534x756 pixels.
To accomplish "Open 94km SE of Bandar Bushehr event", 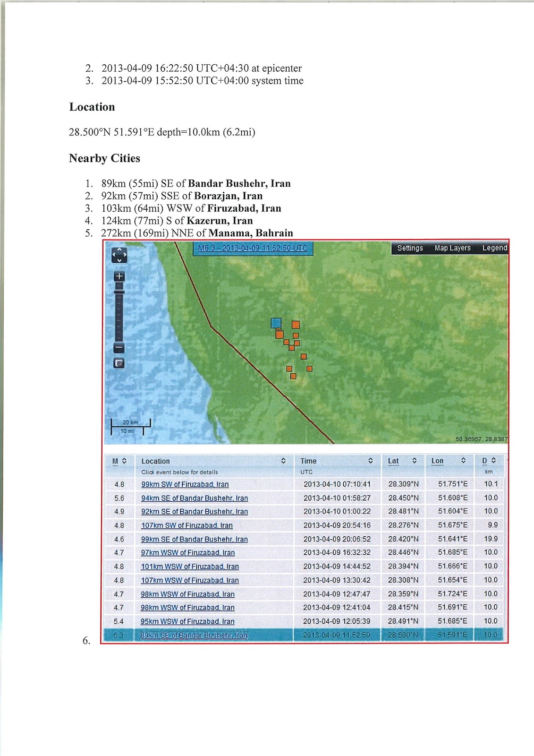I will pyautogui.click(x=194, y=498).
